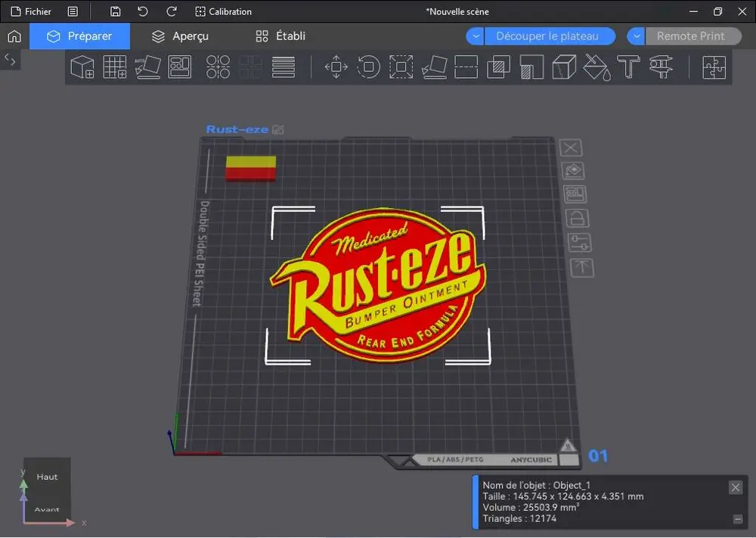Add a new plate with grid icon
Viewport: 756px width, 538px height.
point(115,67)
